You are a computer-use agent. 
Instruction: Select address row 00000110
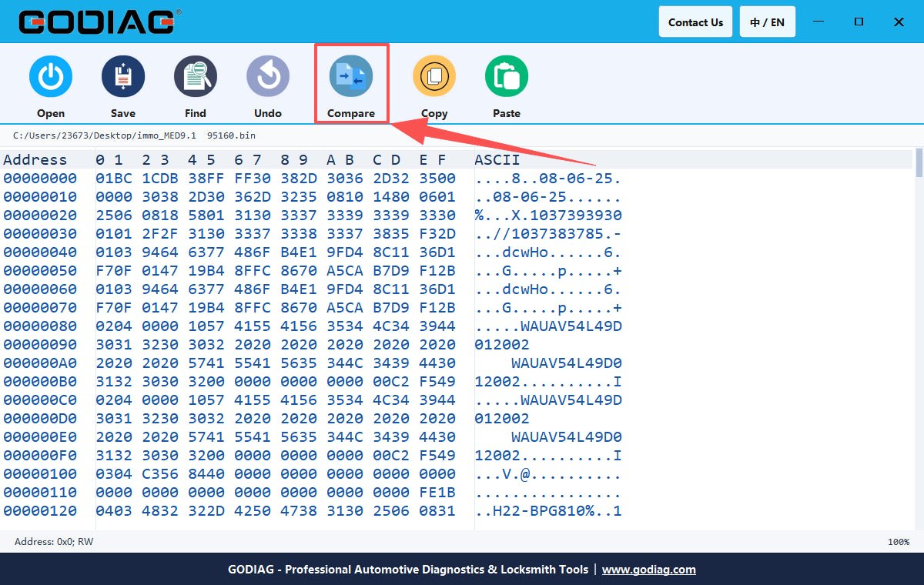[x=40, y=493]
